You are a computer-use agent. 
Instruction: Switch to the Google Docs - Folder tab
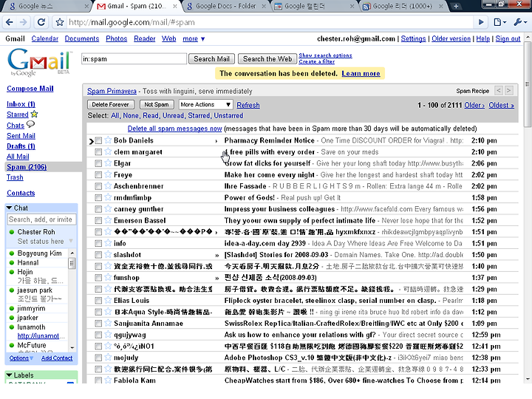(225, 6)
